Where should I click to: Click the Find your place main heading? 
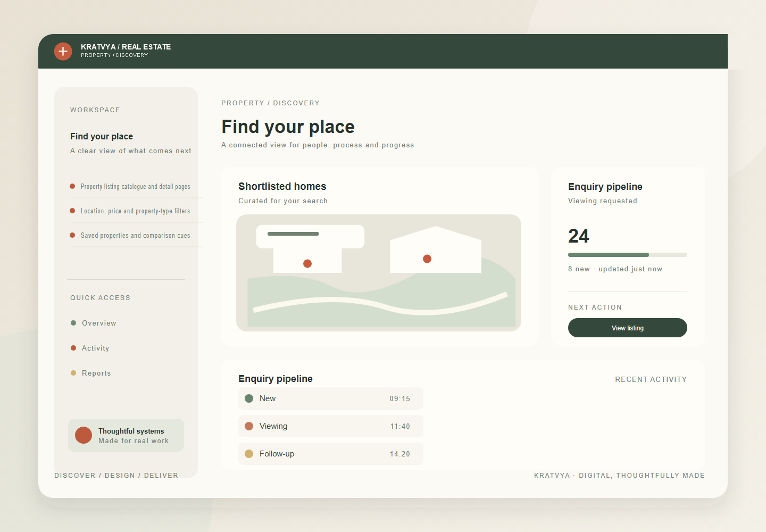tap(288, 127)
